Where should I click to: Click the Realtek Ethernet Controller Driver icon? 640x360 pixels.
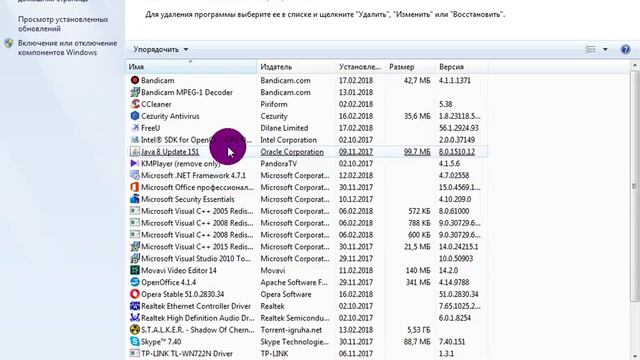tap(135, 306)
